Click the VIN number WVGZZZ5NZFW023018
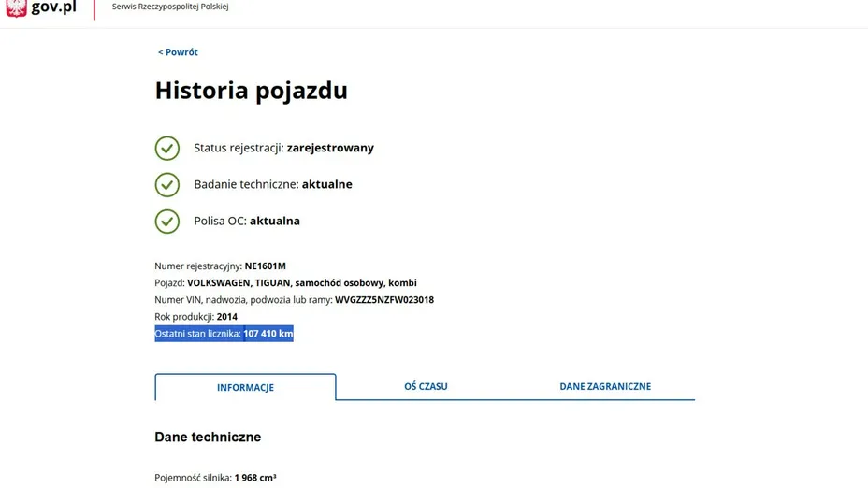This screenshot has width=868, height=488. [383, 300]
